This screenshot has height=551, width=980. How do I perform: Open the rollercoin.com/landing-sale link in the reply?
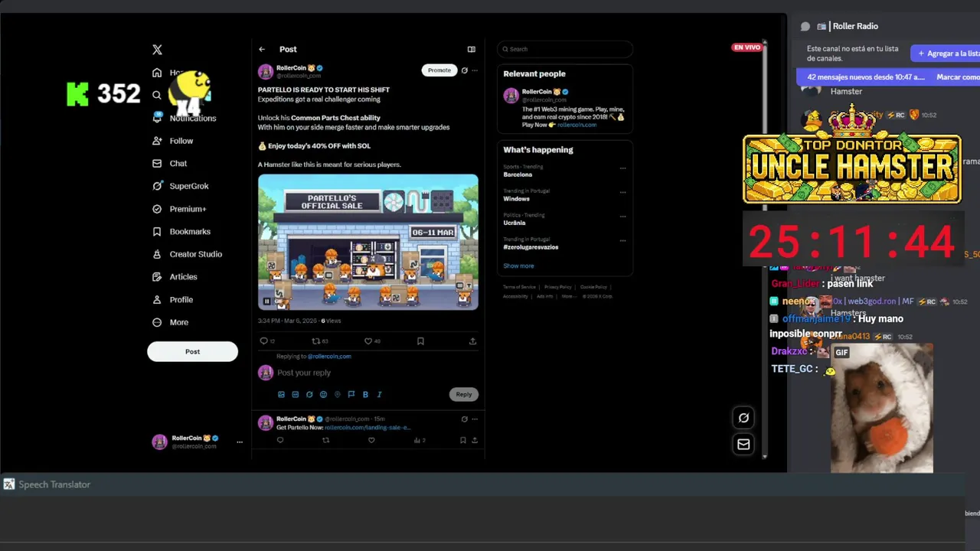[367, 428]
